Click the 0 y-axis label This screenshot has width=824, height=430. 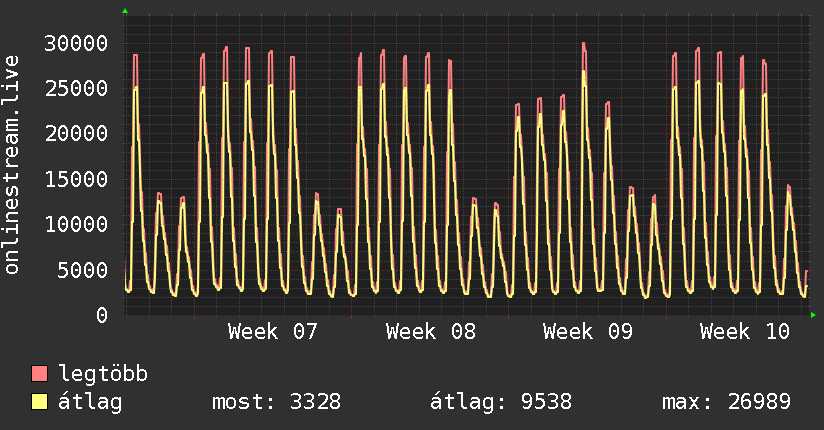pos(102,315)
